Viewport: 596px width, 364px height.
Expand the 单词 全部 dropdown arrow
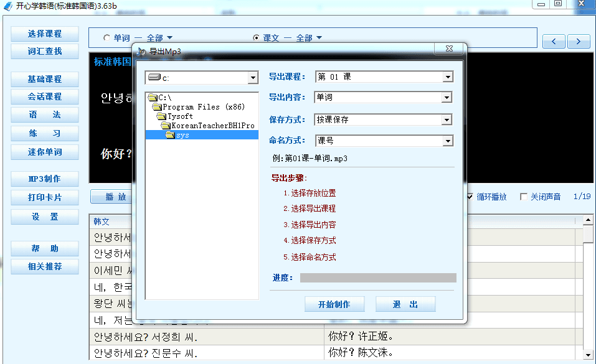pos(170,37)
